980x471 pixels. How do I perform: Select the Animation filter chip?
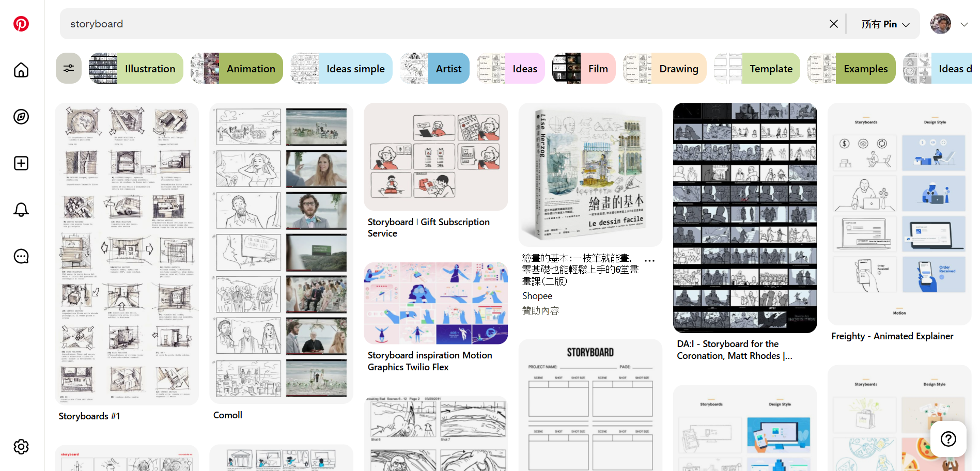pyautogui.click(x=237, y=68)
